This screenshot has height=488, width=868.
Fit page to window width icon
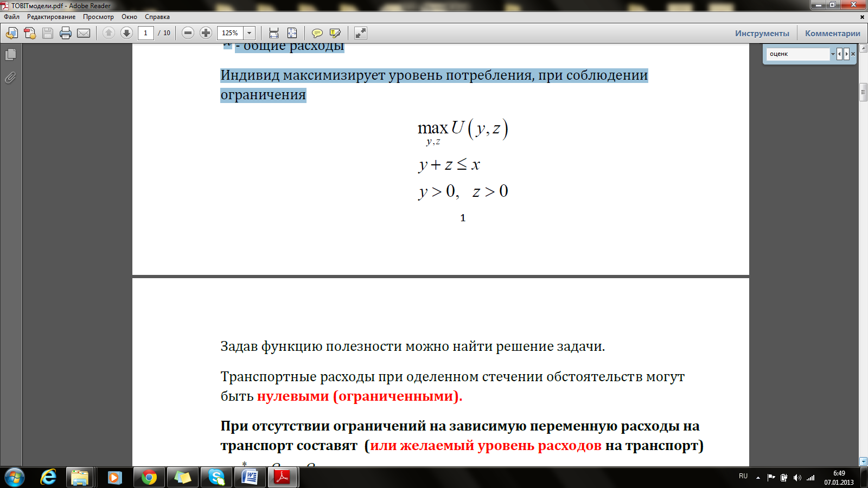pos(274,33)
